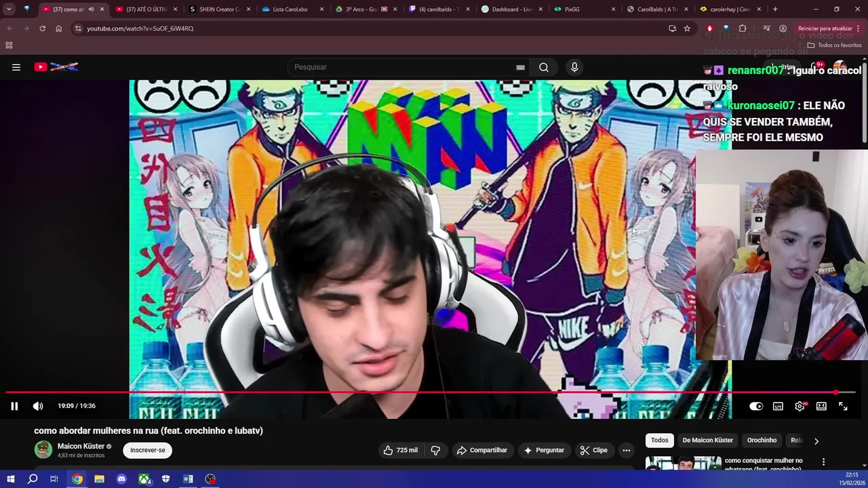Go to the browser home page

58,28
